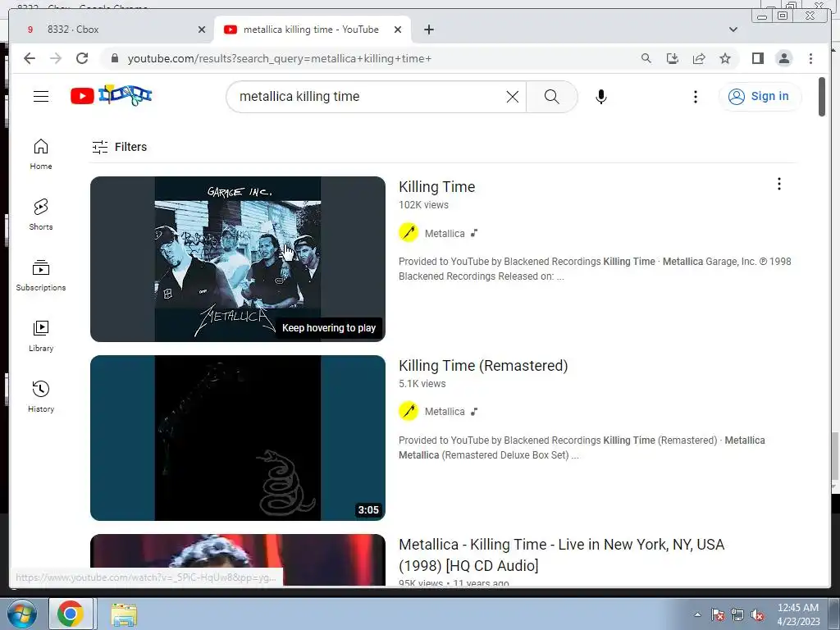
Task: Open the Live in New York video title
Action: (x=561, y=555)
